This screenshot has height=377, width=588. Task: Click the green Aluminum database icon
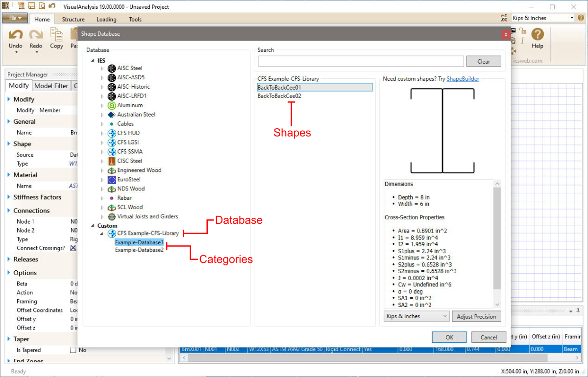point(112,105)
